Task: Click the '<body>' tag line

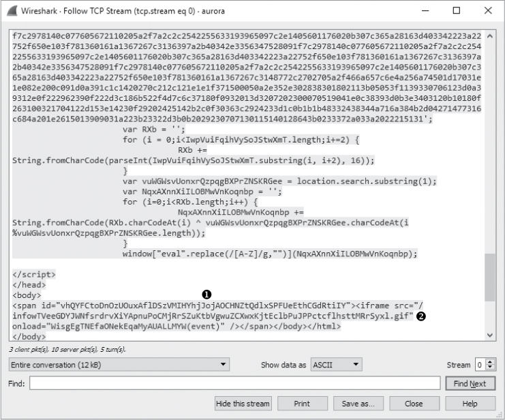Action: [27, 295]
